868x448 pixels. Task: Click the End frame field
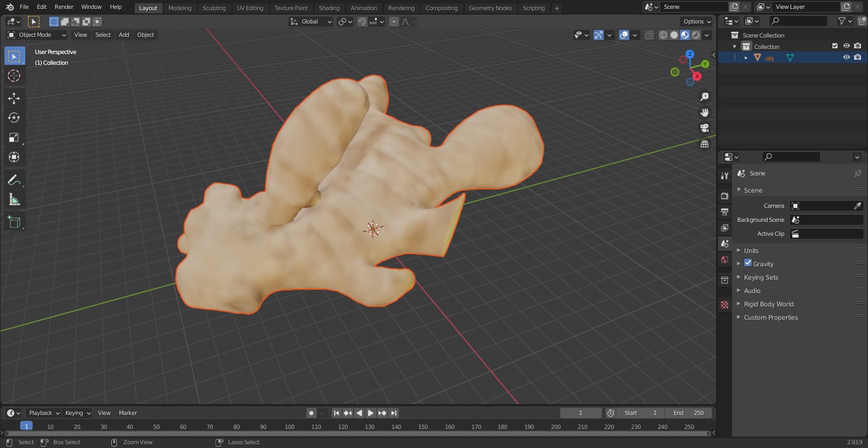[689, 413]
